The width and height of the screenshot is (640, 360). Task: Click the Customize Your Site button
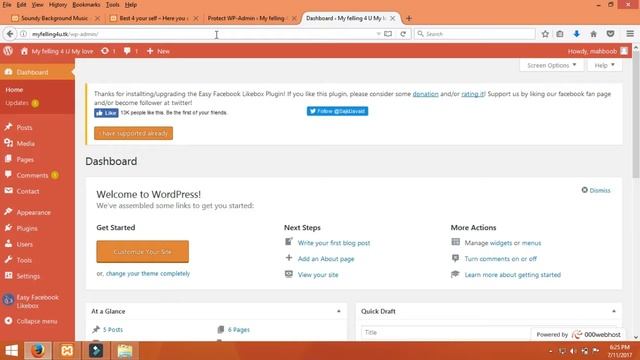(x=142, y=251)
